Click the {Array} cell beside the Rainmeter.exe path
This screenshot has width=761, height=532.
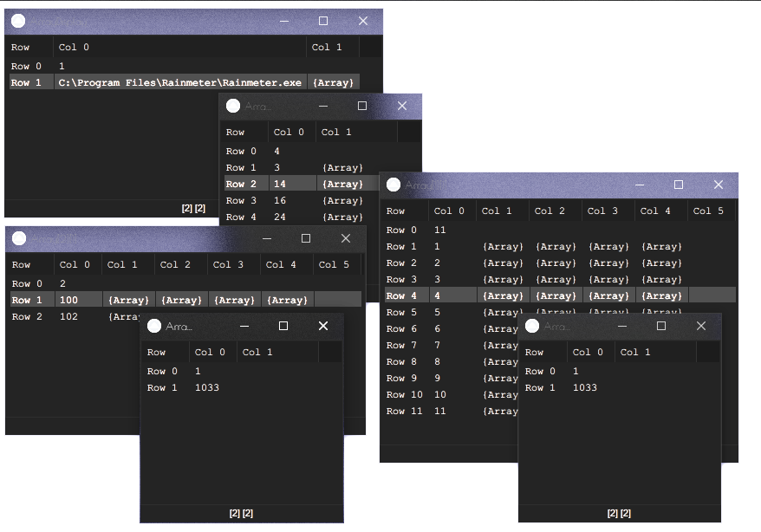333,83
